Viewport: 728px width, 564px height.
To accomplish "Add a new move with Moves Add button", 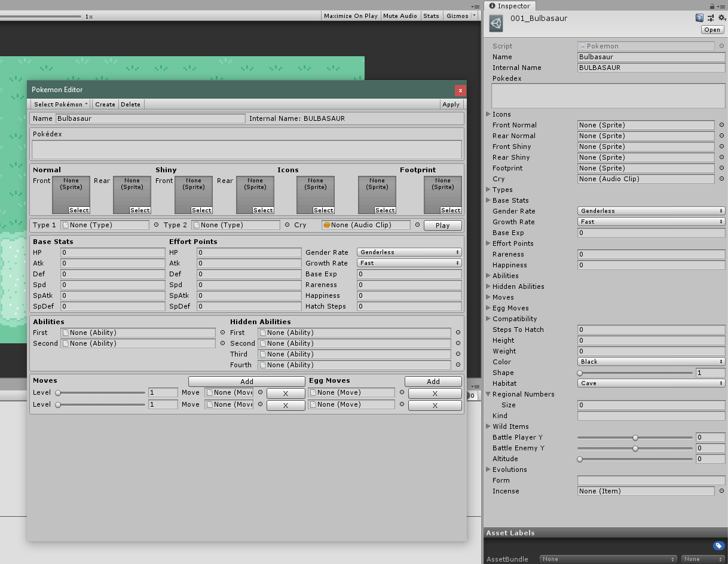I will [x=247, y=382].
